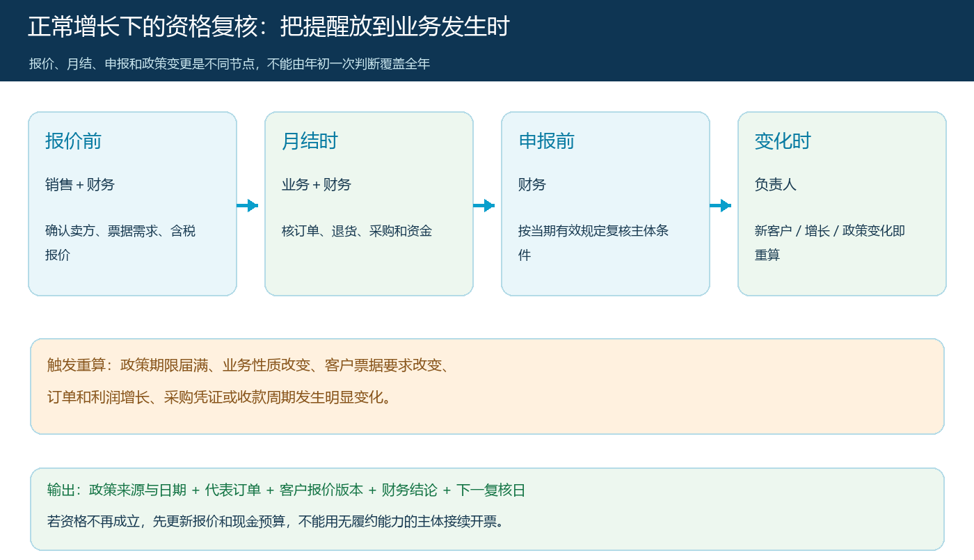Click the arrow from 月结时 to 申报前

pos(484,205)
